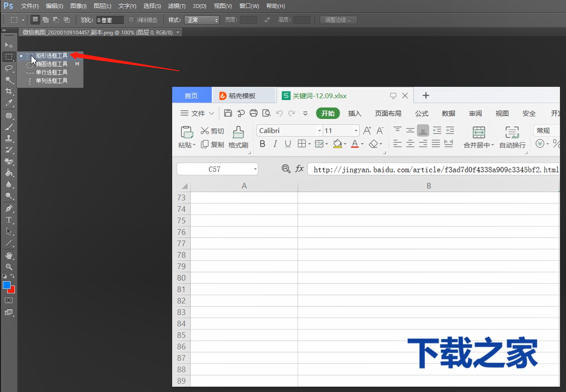Choose 单行选框工具 from flyout
The width and height of the screenshot is (566, 392).
[x=51, y=73]
